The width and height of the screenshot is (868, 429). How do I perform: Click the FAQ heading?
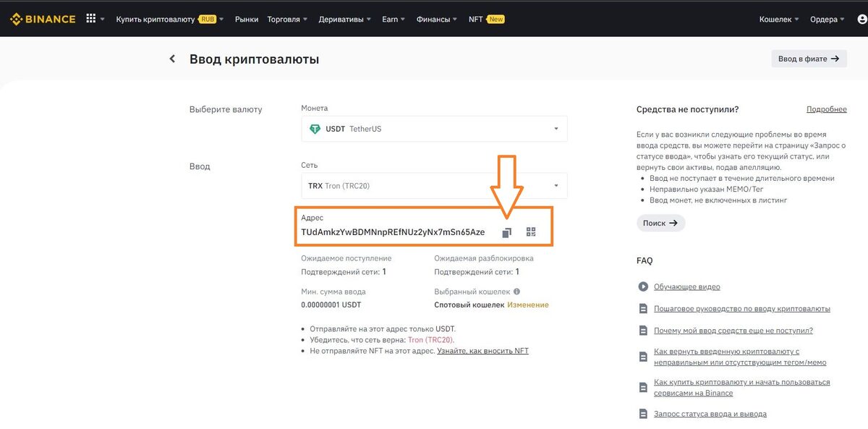(x=644, y=260)
